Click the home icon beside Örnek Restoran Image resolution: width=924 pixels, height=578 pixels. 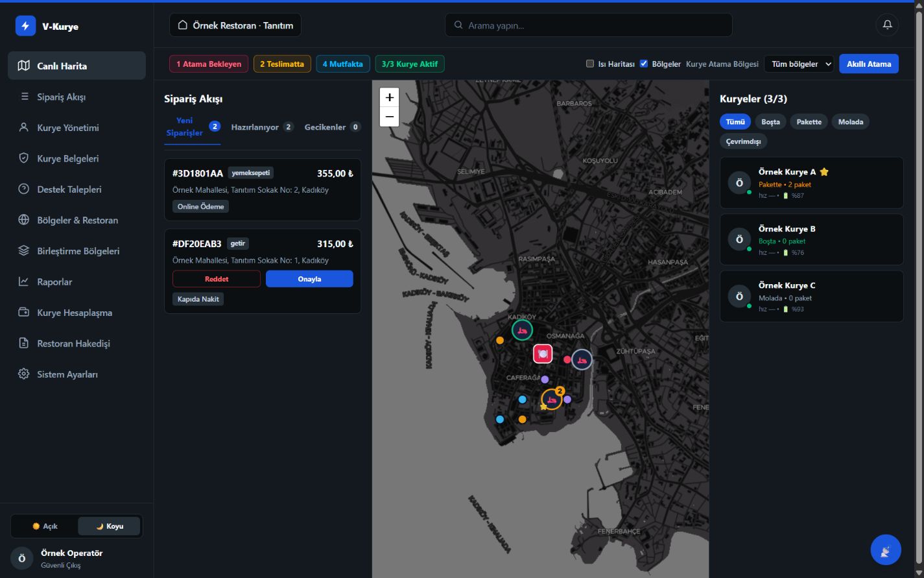[183, 25]
